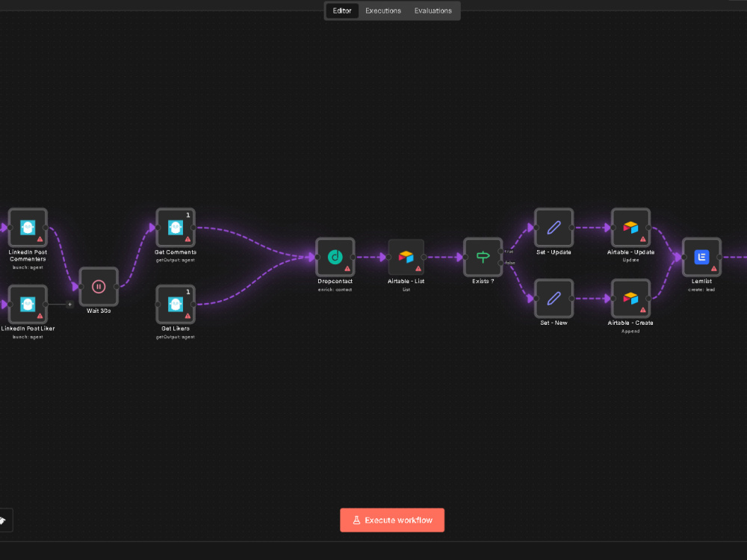Click warning icon on Dropcontact node
The height and width of the screenshot is (560, 747).
(x=347, y=269)
